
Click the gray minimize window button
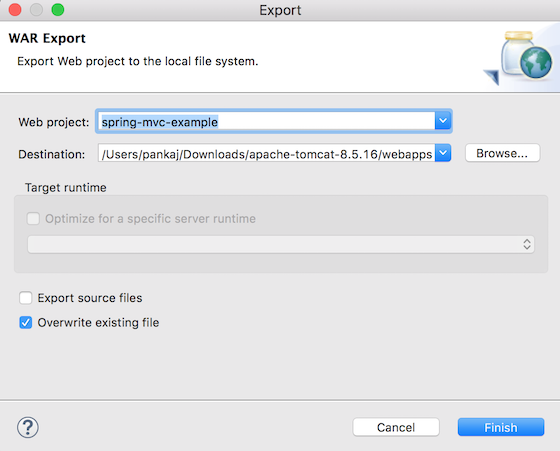36,10
